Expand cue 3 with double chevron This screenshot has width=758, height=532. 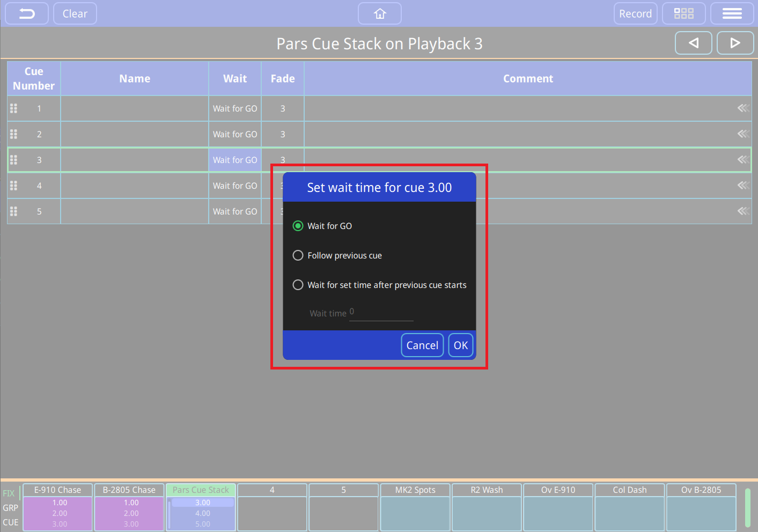tap(742, 160)
